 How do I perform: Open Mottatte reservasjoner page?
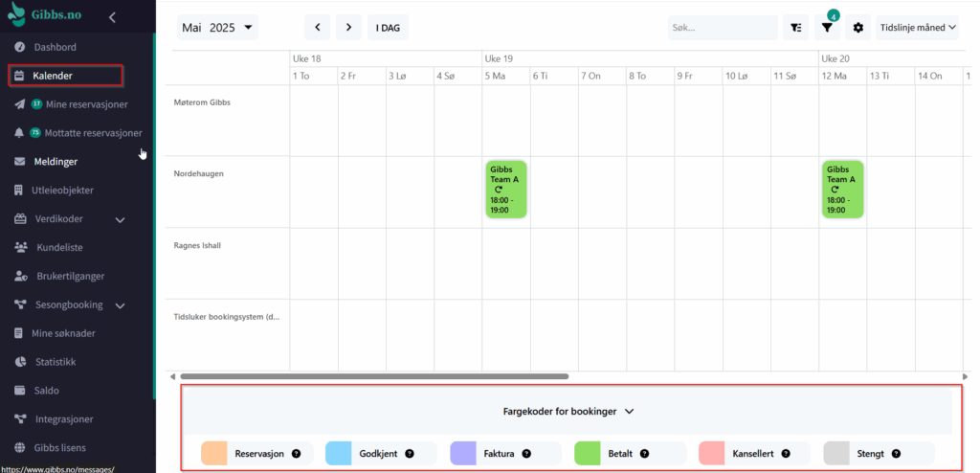pos(93,133)
